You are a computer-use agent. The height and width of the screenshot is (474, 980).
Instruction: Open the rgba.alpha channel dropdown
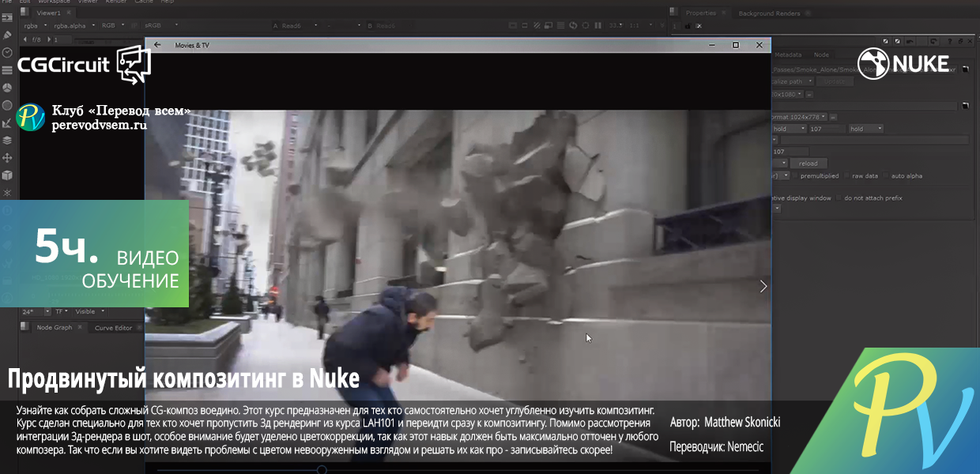coord(74,25)
